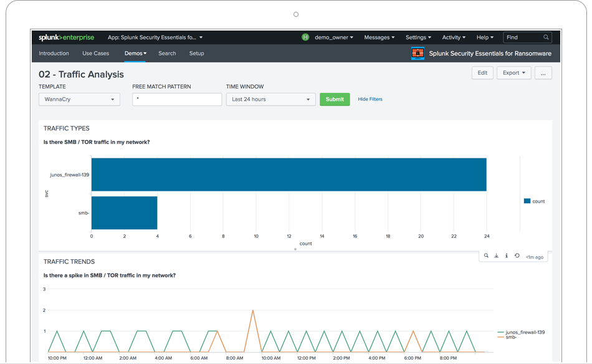This screenshot has height=364, width=592.
Task: Click the Ransomware app logo icon
Action: [418, 53]
